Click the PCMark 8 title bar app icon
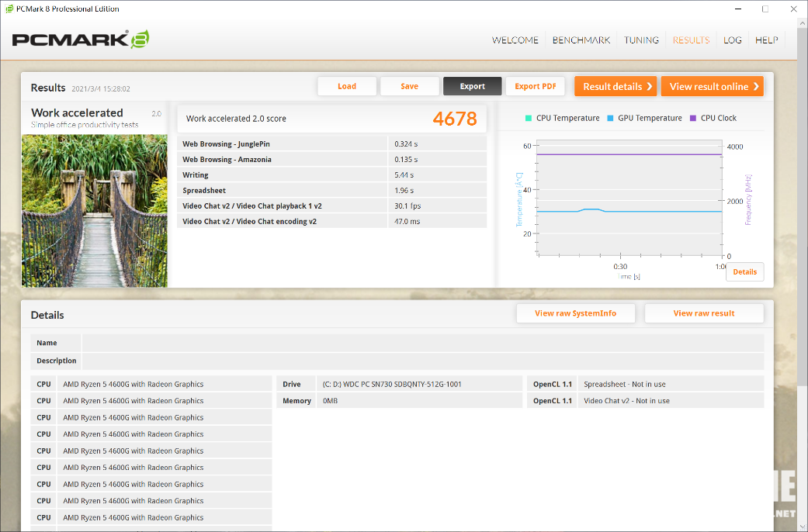This screenshot has width=808, height=532. 9,9
